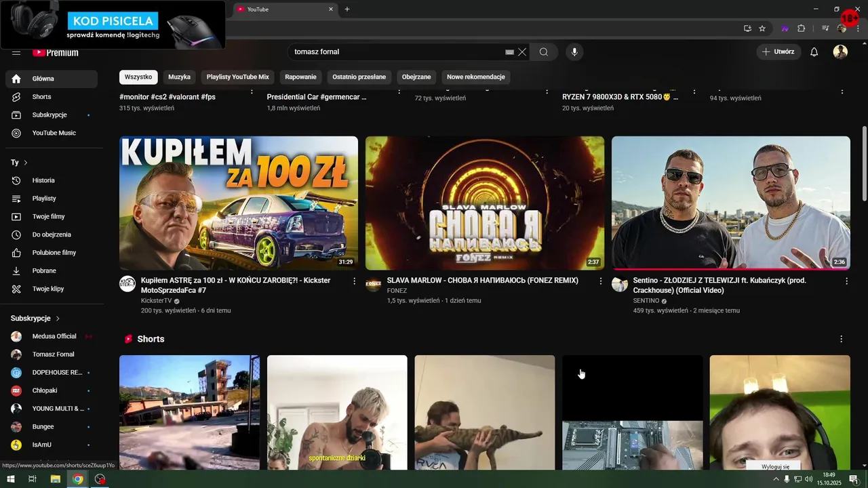Open the KicksterTV channel avatar

point(127,284)
